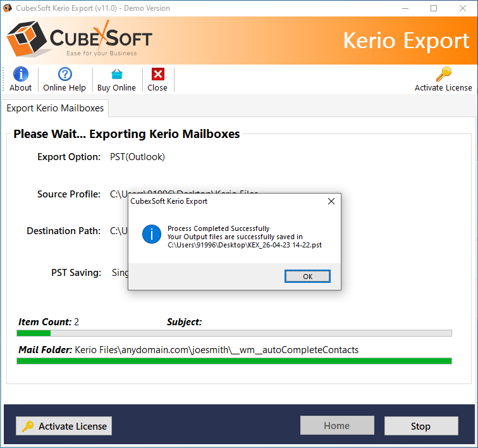The height and width of the screenshot is (448, 478).
Task: Confirm the dialog with OK
Action: 307,276
